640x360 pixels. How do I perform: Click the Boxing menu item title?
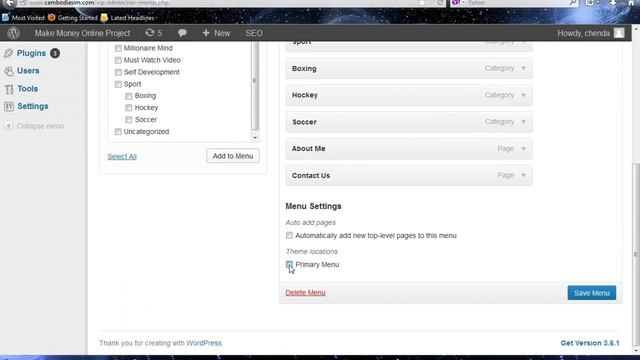click(x=304, y=69)
